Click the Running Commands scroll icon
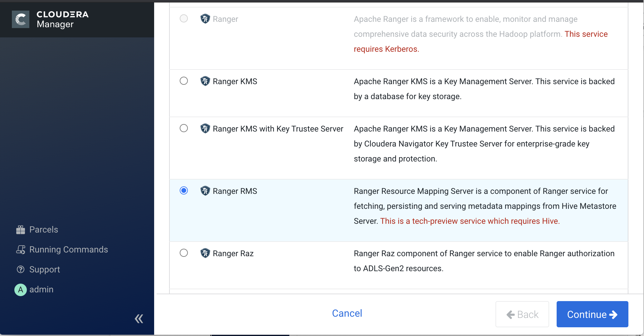 click(21, 250)
